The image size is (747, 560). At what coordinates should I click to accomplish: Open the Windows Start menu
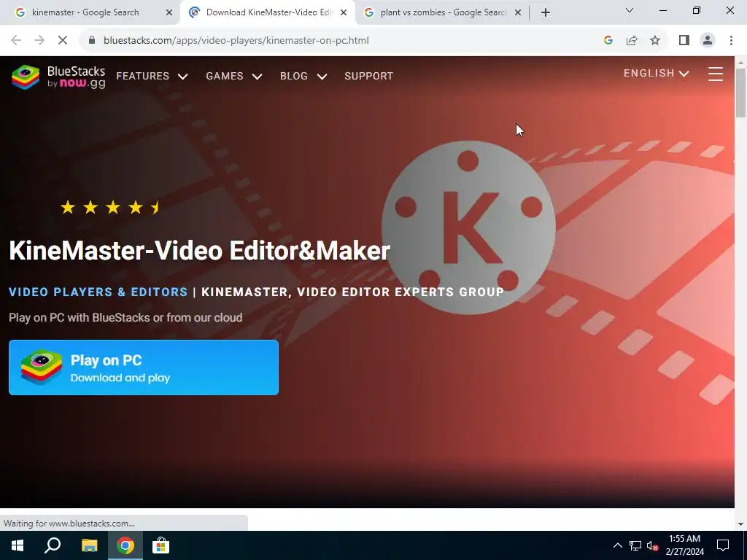(x=18, y=545)
